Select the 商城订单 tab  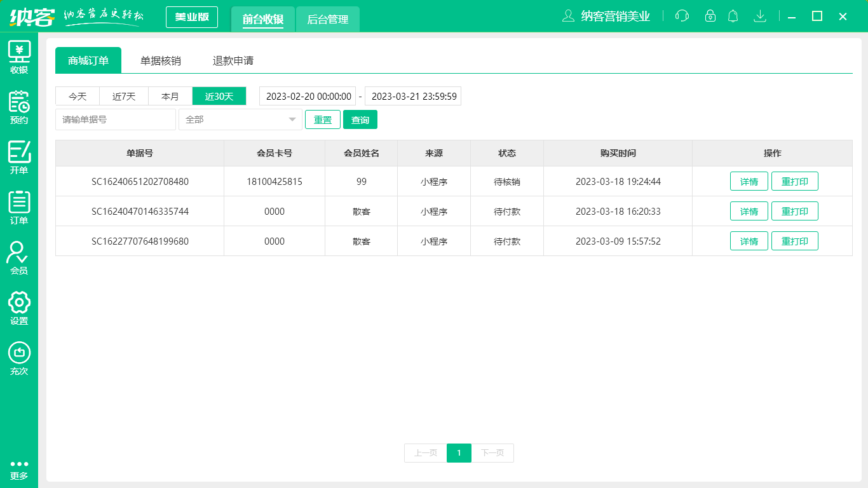click(x=88, y=60)
